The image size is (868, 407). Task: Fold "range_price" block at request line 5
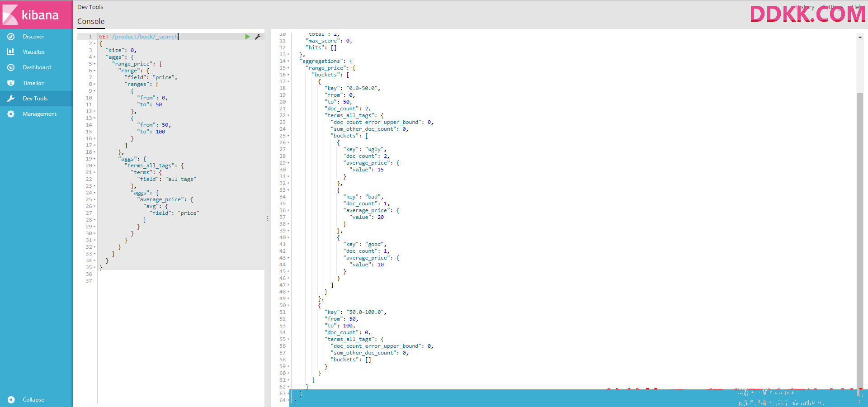coord(94,64)
